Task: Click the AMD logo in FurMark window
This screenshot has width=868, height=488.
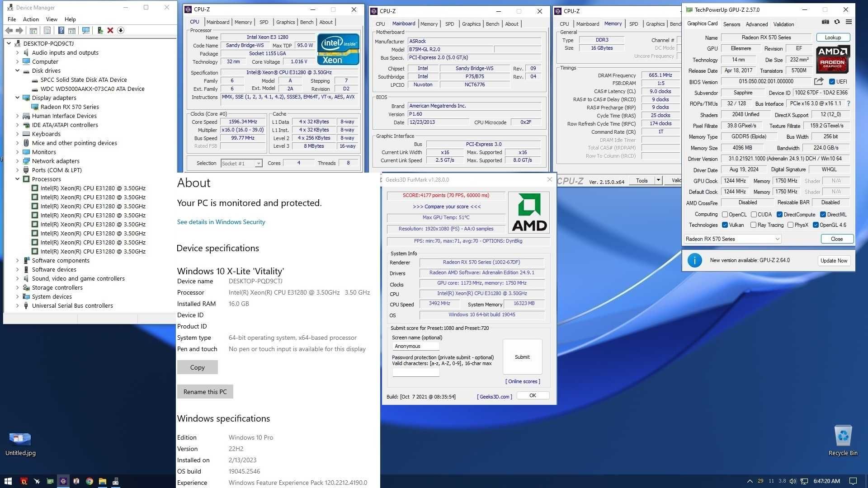Action: [529, 212]
